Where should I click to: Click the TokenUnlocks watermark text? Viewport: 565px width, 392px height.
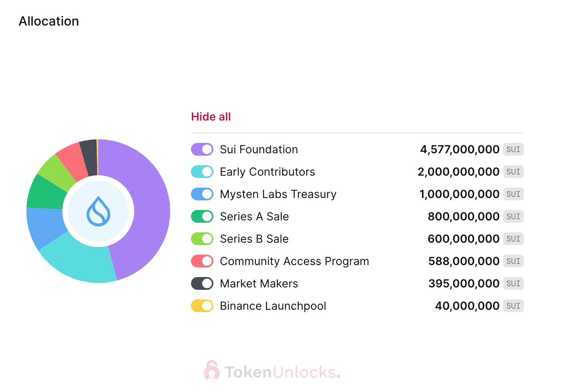(282, 372)
